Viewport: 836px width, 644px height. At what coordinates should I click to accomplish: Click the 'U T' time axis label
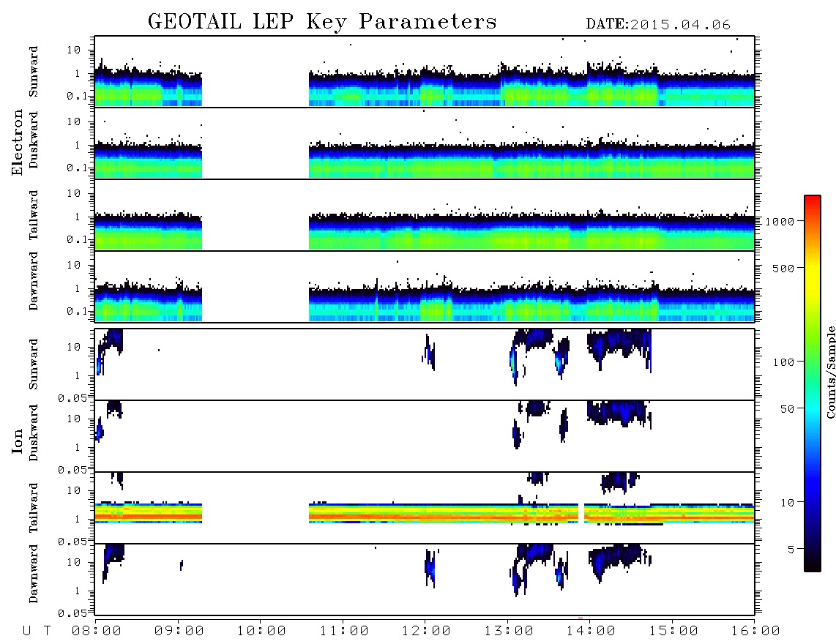point(37,632)
